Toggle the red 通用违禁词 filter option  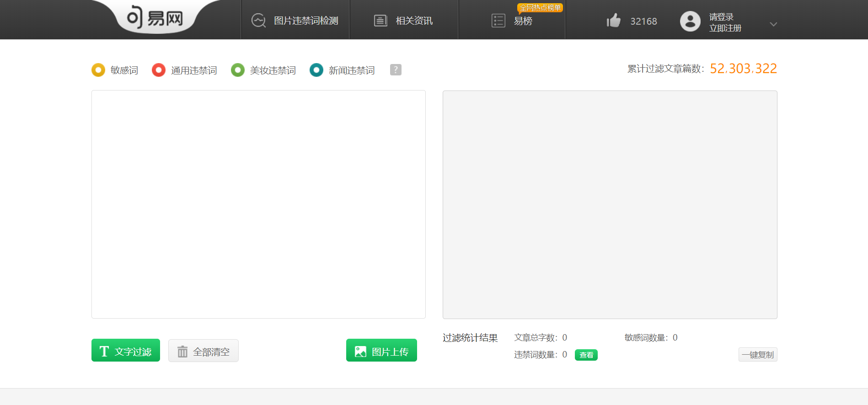click(159, 70)
